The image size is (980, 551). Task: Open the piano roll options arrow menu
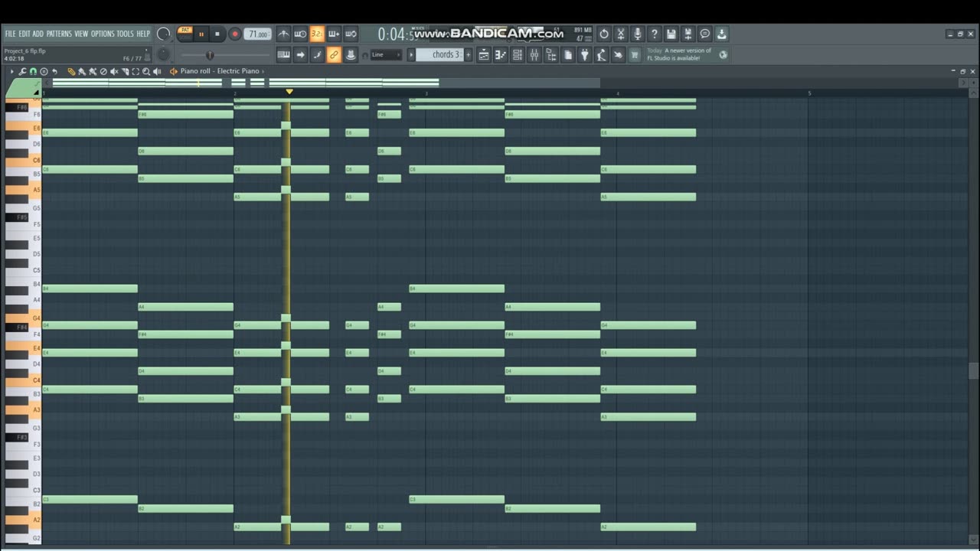click(x=12, y=71)
